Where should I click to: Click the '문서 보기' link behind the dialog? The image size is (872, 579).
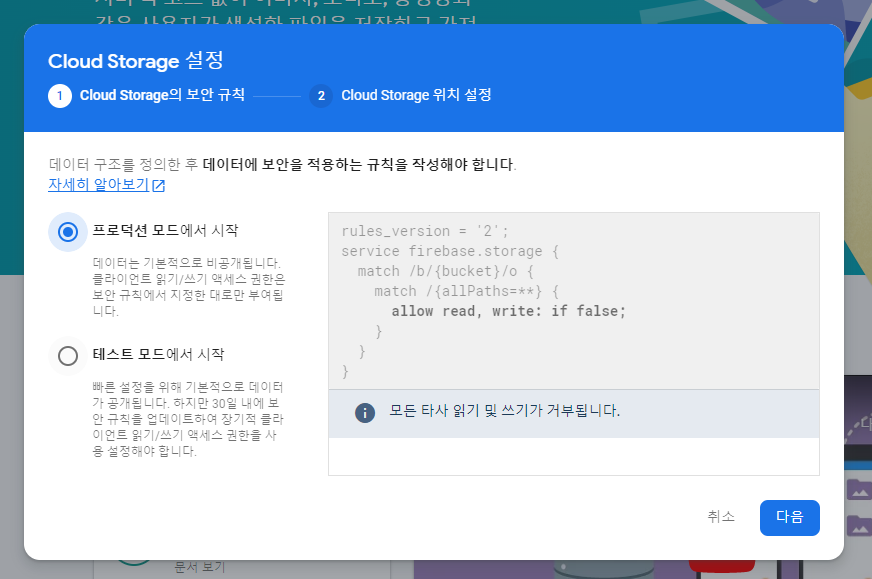click(x=200, y=567)
